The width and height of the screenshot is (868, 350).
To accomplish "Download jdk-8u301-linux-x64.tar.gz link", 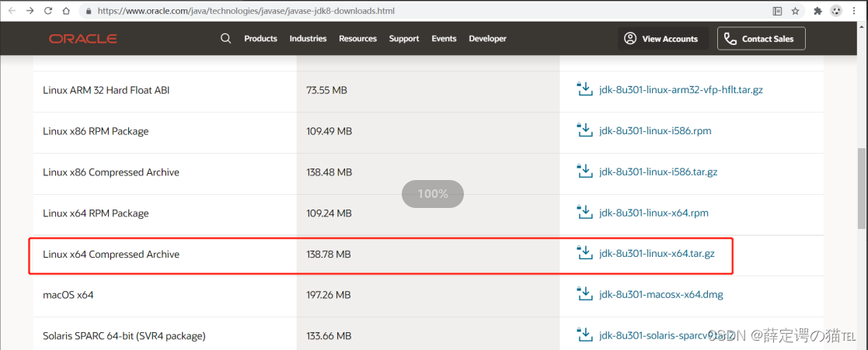I will point(657,255).
